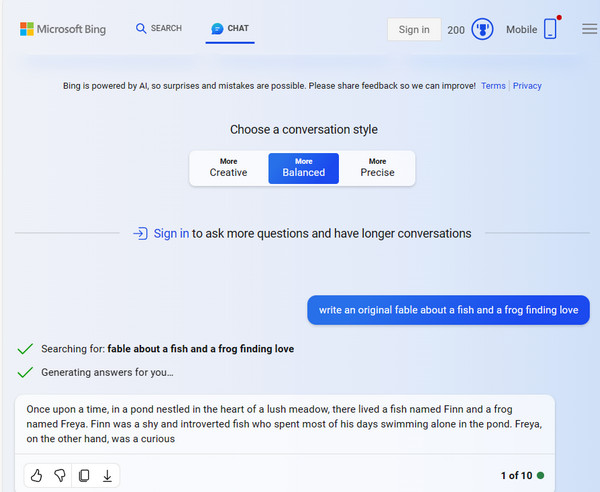Screen dimensions: 600x492
Task: Open the Terms link
Action: (x=493, y=86)
